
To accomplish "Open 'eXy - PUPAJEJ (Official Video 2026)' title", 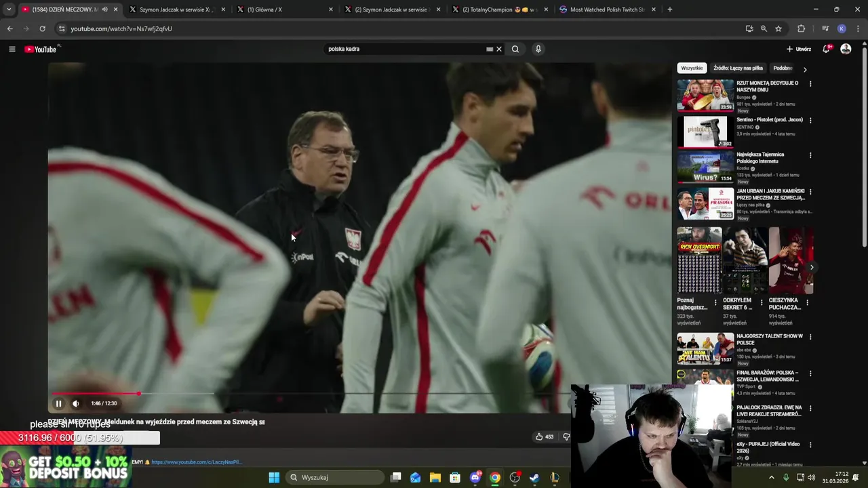I will (768, 447).
